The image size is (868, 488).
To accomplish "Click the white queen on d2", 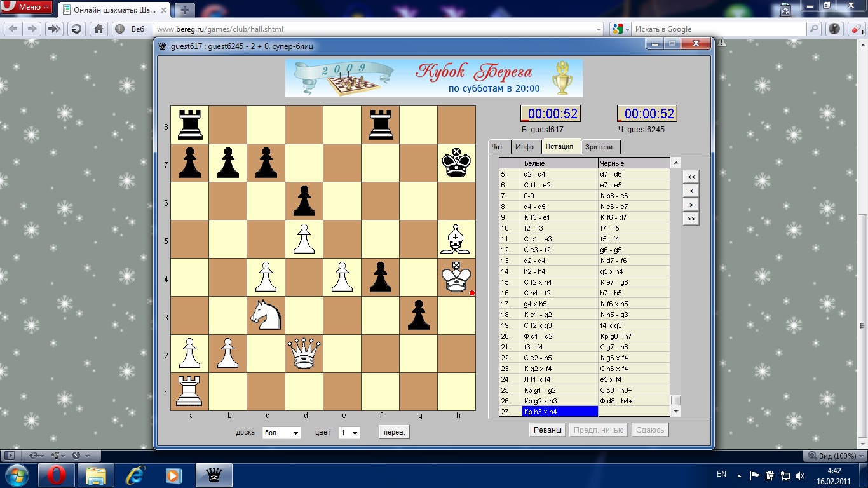I will tap(304, 353).
